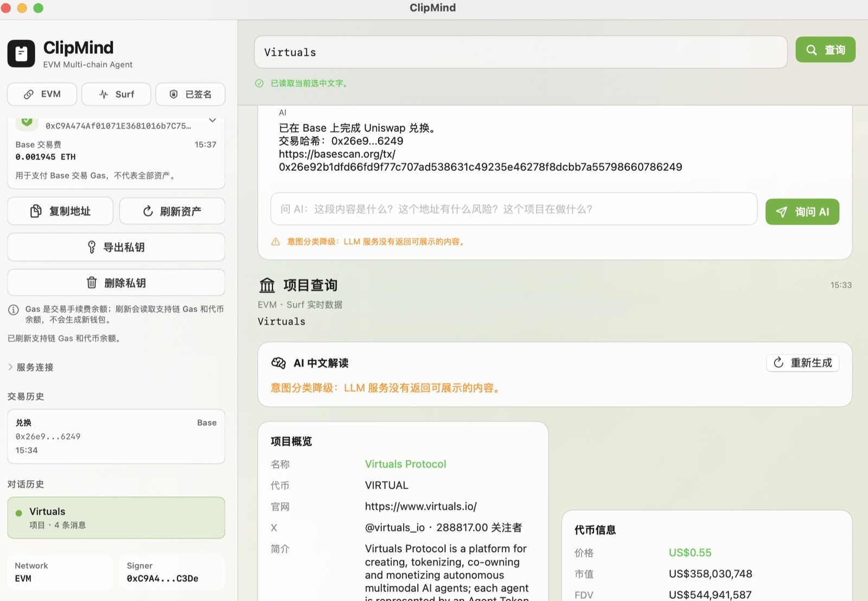Click the 0xC9A474Af01071E3681016b7C75 wallet address
Image resolution: width=868 pixels, height=601 pixels.
click(118, 126)
